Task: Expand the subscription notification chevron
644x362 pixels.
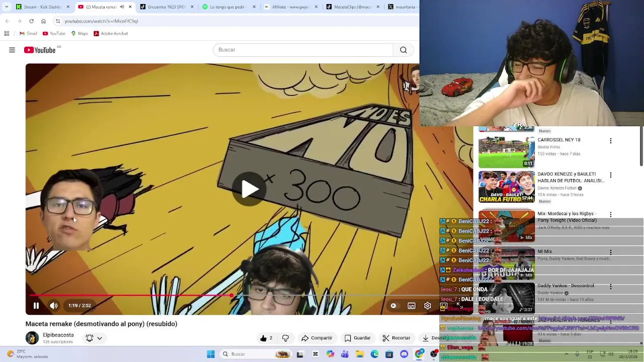Action: [x=100, y=338]
